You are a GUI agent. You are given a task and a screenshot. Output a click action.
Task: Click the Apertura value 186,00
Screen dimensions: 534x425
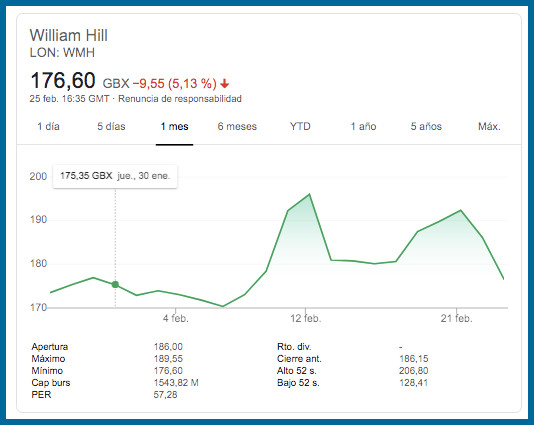[168, 347]
